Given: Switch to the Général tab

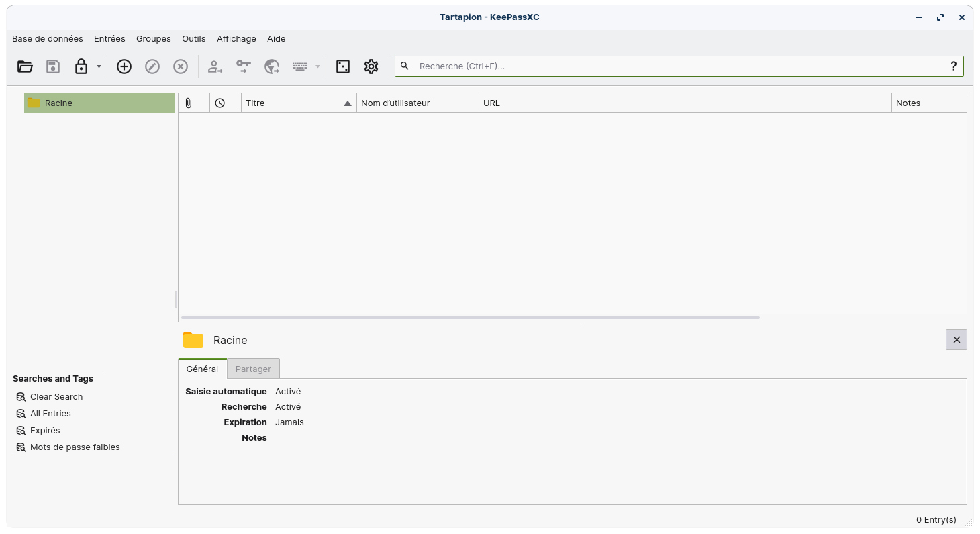Looking at the screenshot, I should 202,369.
